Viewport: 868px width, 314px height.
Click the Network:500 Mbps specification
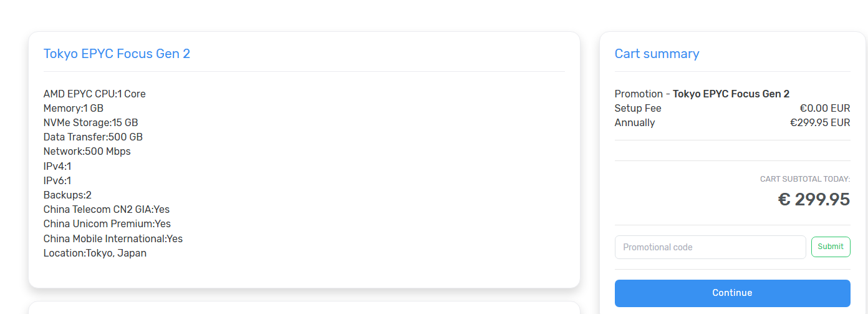click(87, 151)
